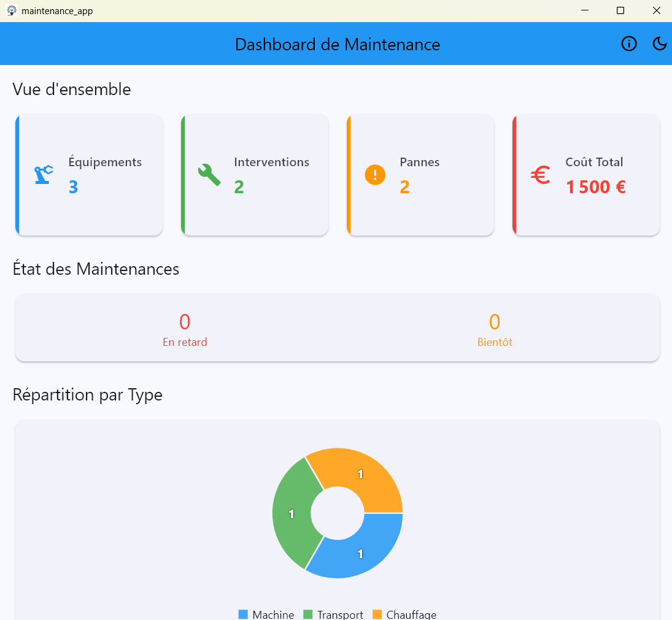
Task: Click the green donut chart segment
Action: (x=292, y=513)
